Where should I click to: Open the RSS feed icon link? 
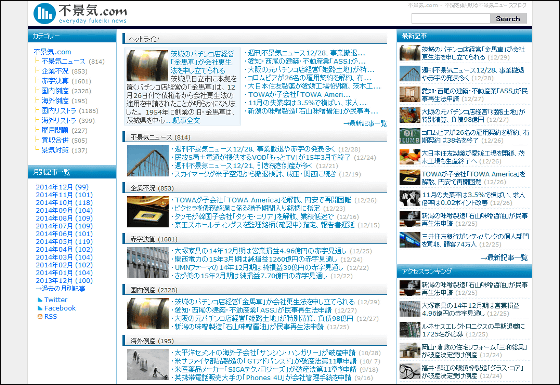[47, 316]
